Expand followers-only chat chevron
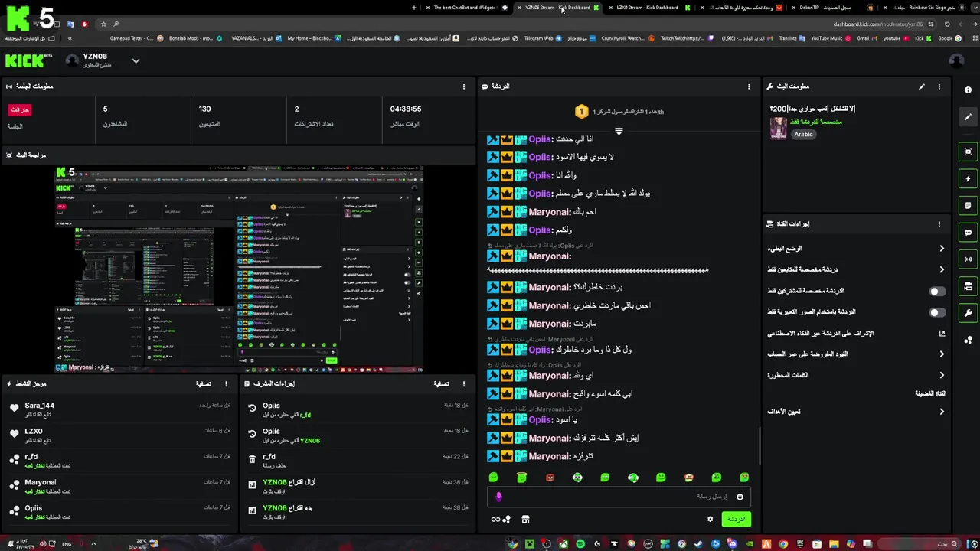980x551 pixels. click(942, 269)
